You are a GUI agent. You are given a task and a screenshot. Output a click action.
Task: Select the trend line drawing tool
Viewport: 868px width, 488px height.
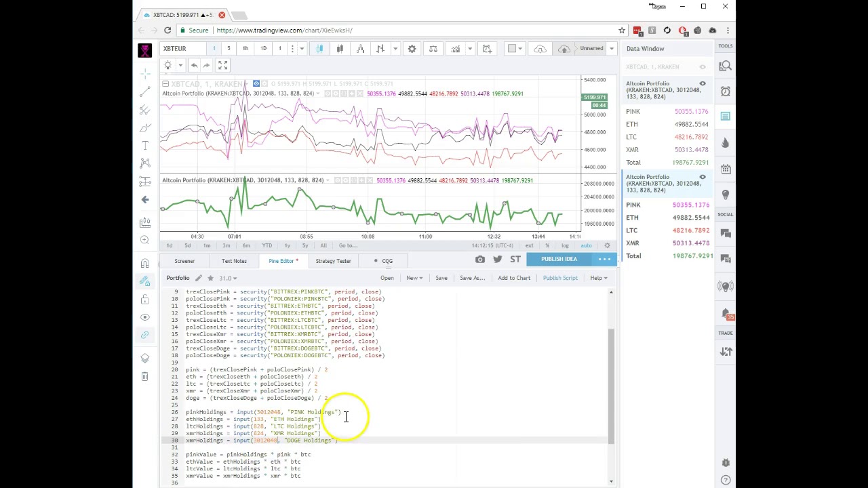[145, 91]
